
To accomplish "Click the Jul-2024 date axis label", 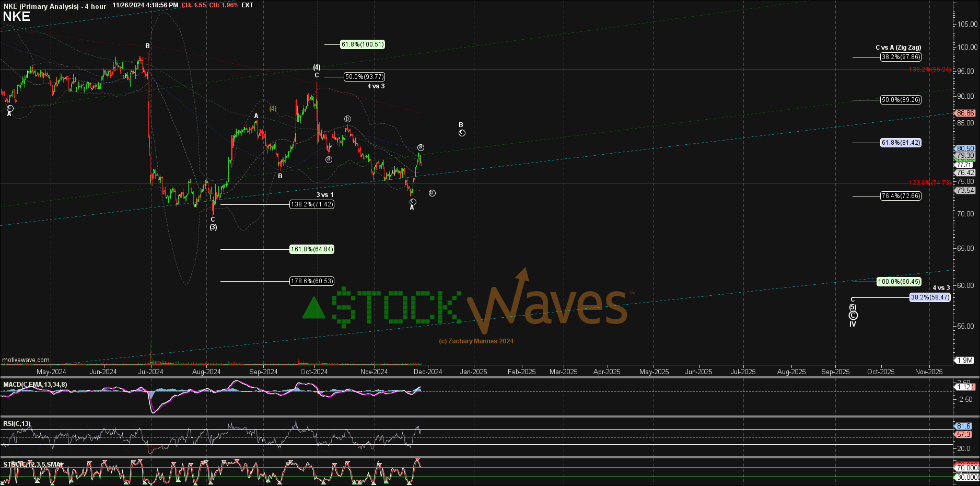I will (x=150, y=372).
